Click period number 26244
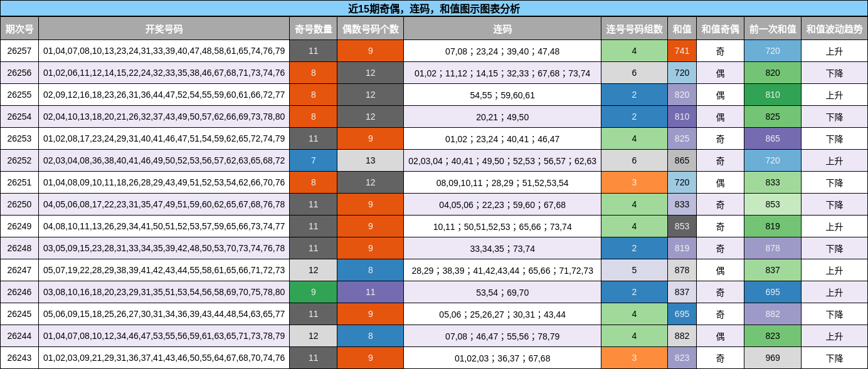Screen dimensions: 868x369 tap(19, 336)
